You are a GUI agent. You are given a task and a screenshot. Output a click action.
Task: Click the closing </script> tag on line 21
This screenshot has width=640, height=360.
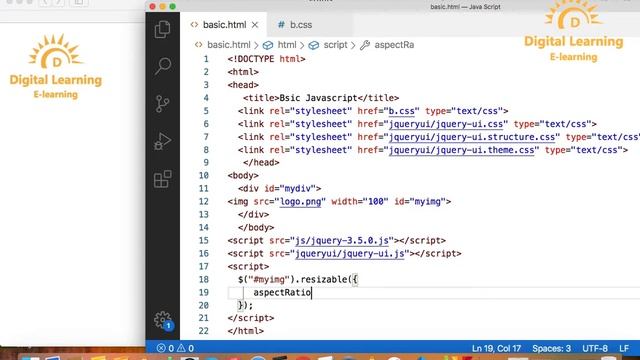251,318
